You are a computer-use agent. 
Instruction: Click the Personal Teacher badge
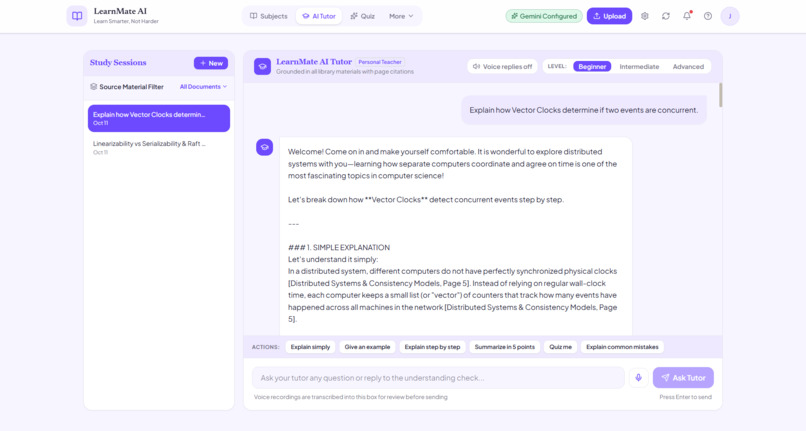click(x=380, y=62)
